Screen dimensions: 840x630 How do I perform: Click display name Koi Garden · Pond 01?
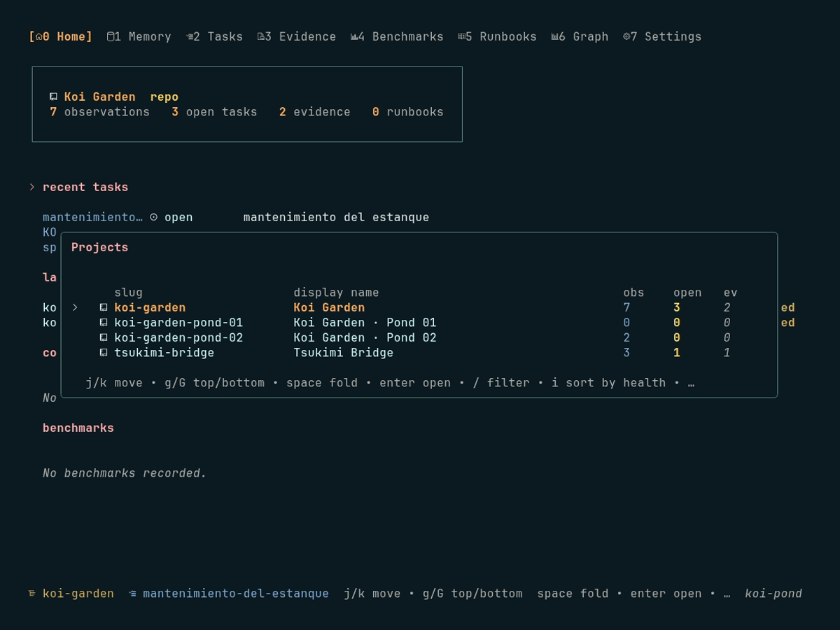pyautogui.click(x=365, y=323)
